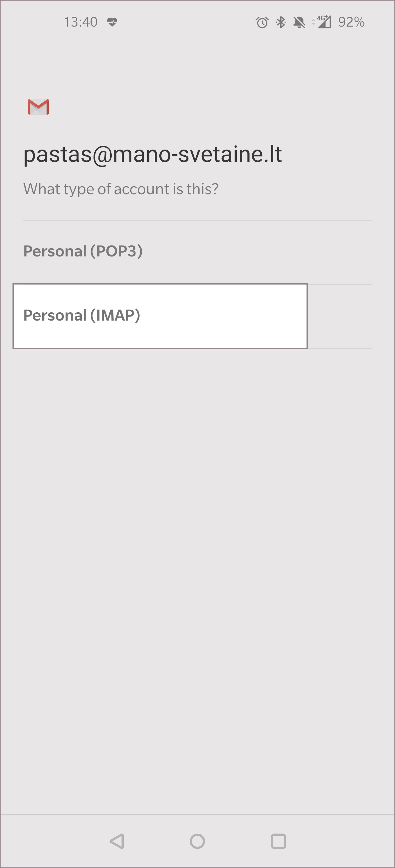Viewport: 395px width, 868px height.
Task: Tap the mobile data activity arrows
Action: [313, 22]
